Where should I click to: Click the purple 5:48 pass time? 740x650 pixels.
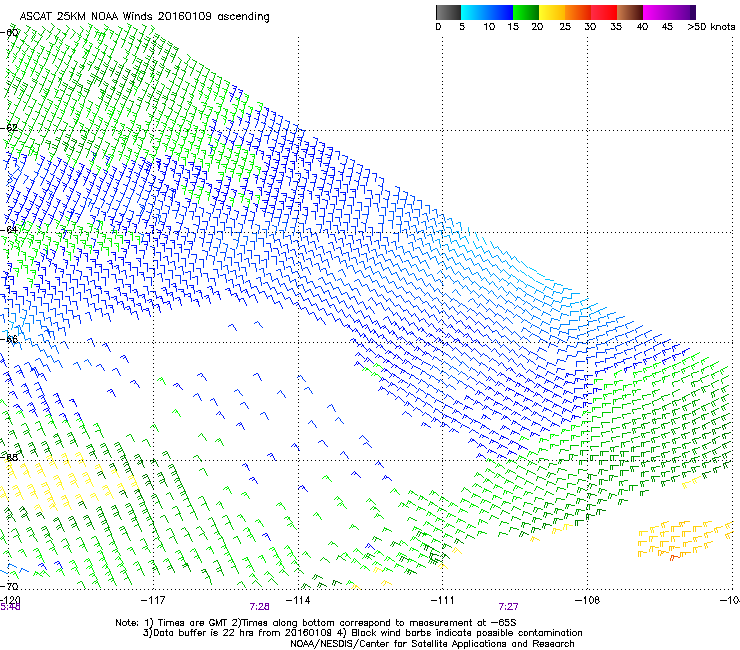[10, 607]
